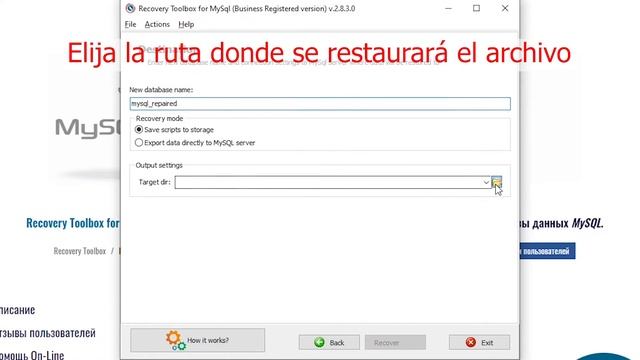This screenshot has width=640, height=360.
Task: Click the blue пользователей button on webpage
Action: [x=547, y=251]
